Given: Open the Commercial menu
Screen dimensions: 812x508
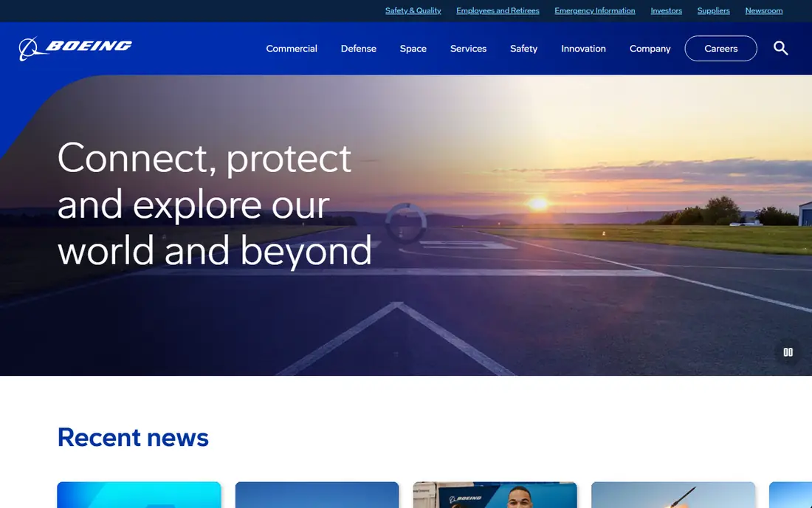Looking at the screenshot, I should [x=292, y=49].
